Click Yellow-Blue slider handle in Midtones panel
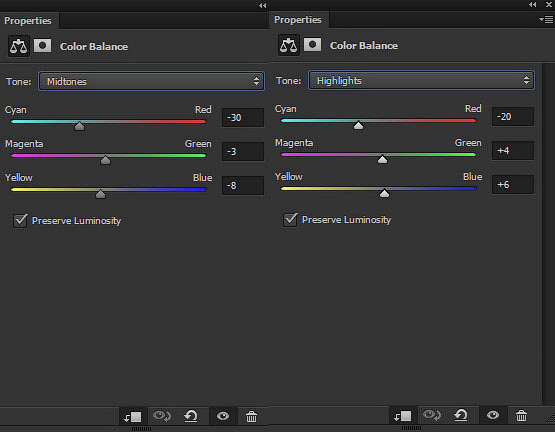 101,194
